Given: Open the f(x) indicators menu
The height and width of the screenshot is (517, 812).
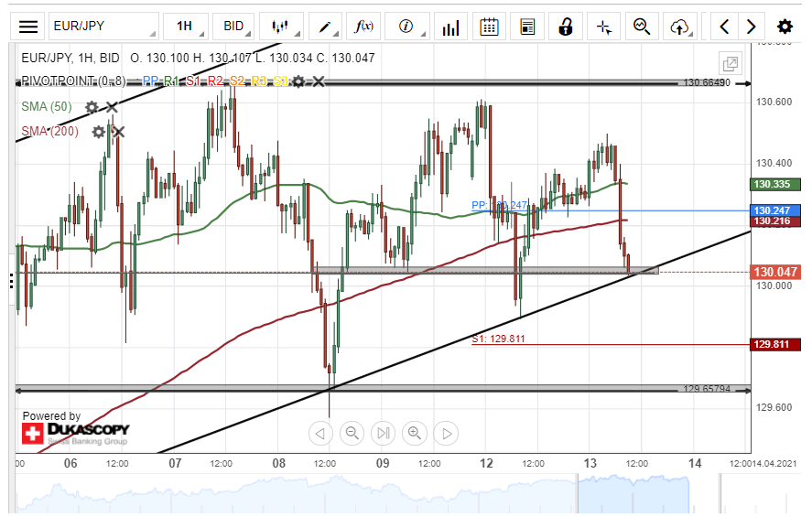Looking at the screenshot, I should click(x=363, y=27).
